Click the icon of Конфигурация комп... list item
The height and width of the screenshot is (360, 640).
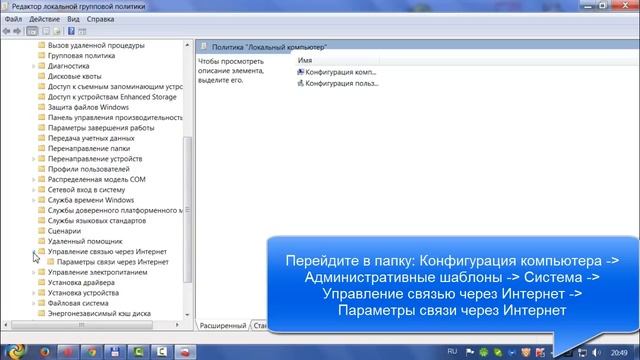click(x=300, y=72)
